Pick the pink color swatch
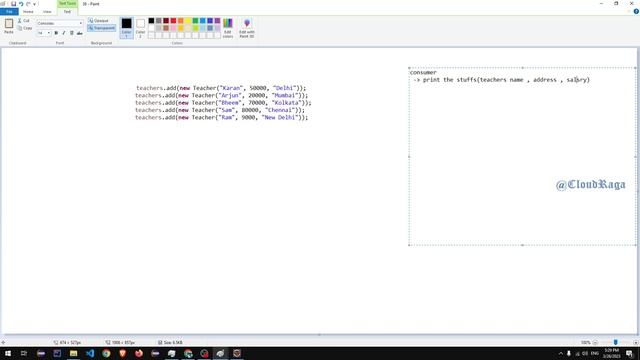 coord(173,28)
